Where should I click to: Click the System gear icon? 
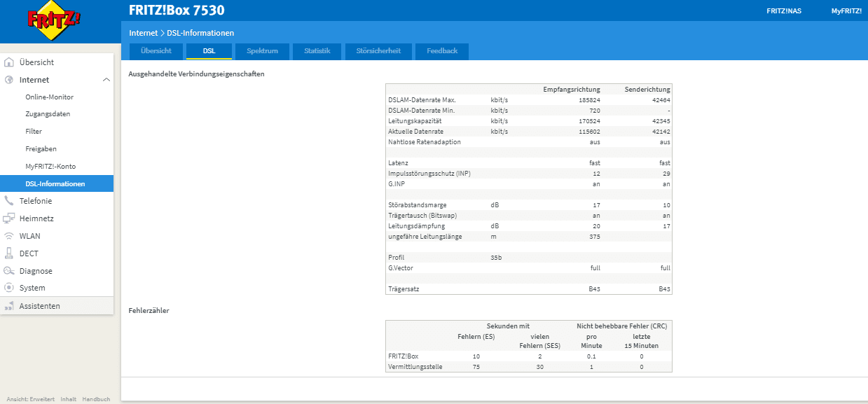pos(9,288)
